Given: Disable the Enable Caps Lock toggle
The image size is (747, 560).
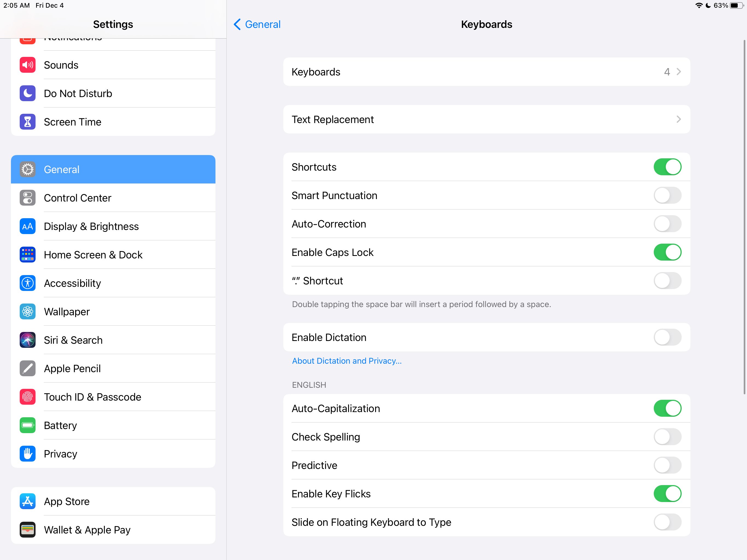Looking at the screenshot, I should (x=667, y=252).
